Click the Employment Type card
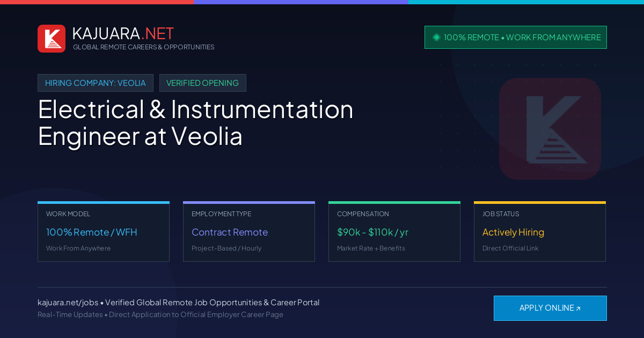 [249, 231]
